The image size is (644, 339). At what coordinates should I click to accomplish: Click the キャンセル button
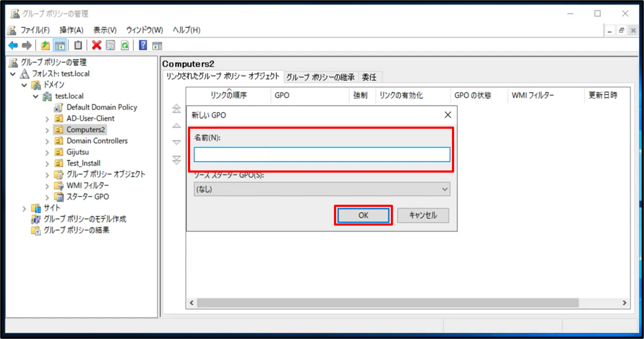point(423,216)
